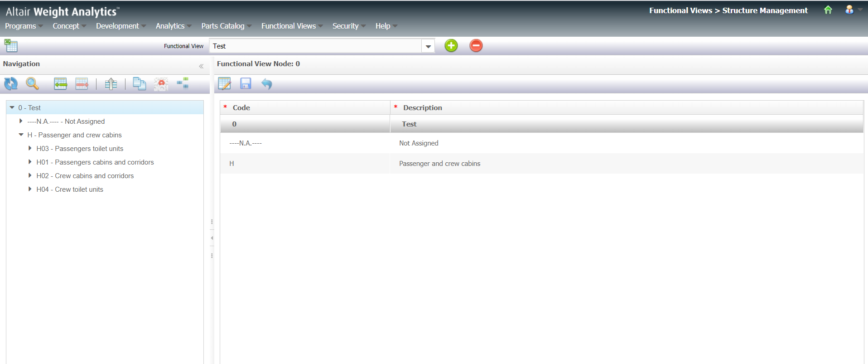Click the Description column header
Screen dimensions: 868x364
click(x=627, y=107)
